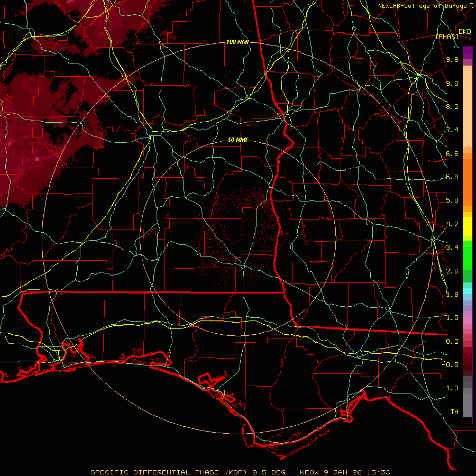This screenshot has height=476, width=476.
Task: Click the 0.5 DEG elevation text
Action: pyautogui.click(x=269, y=472)
